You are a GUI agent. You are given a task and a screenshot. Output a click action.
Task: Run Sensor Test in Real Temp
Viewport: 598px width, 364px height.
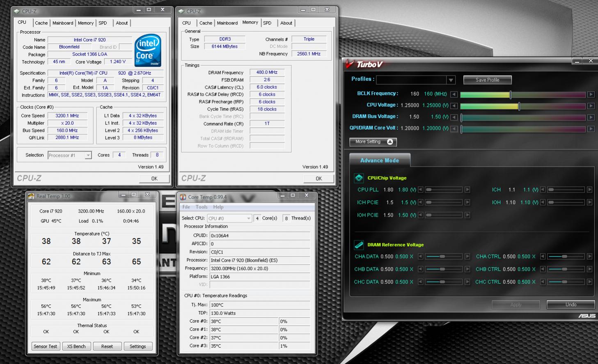point(46,346)
